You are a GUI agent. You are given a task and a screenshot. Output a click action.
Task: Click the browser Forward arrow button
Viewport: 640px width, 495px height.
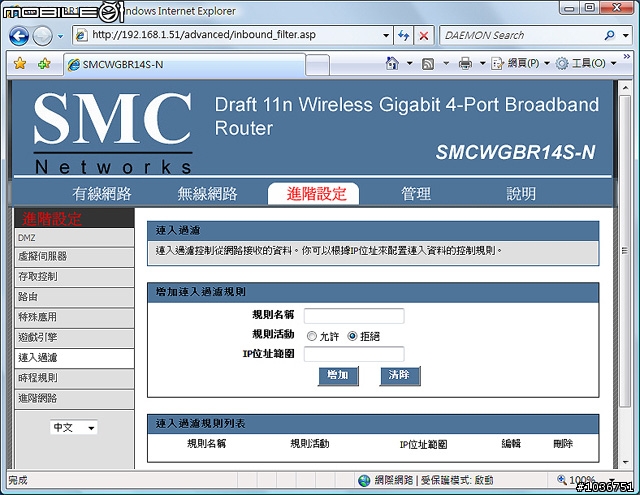pos(42,36)
